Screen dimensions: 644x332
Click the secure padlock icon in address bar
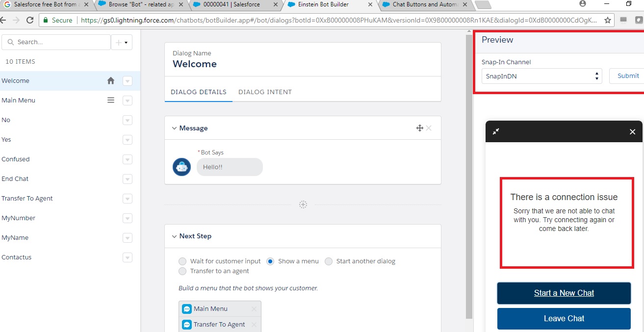pos(46,20)
